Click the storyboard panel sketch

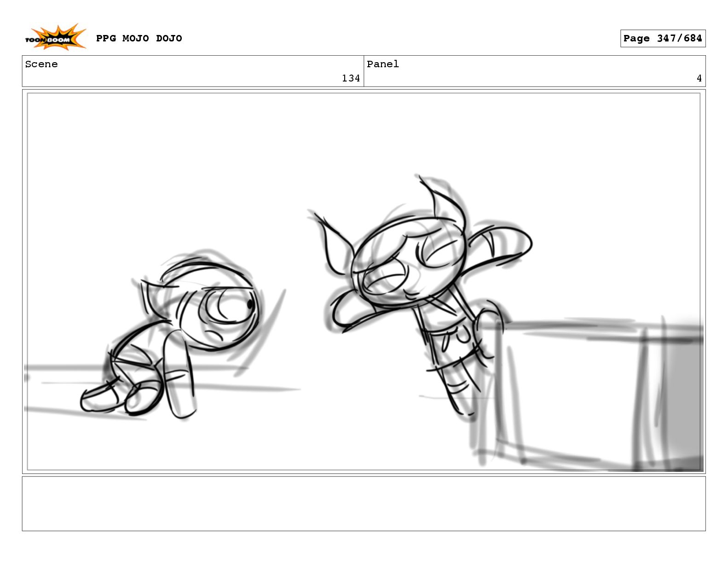pyautogui.click(x=364, y=282)
